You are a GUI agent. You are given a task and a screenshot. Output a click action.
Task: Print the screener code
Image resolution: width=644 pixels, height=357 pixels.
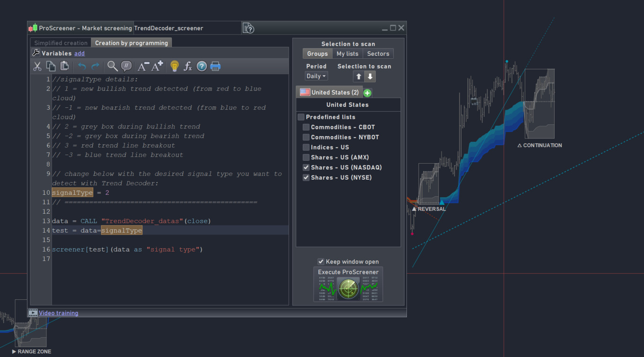click(x=215, y=66)
